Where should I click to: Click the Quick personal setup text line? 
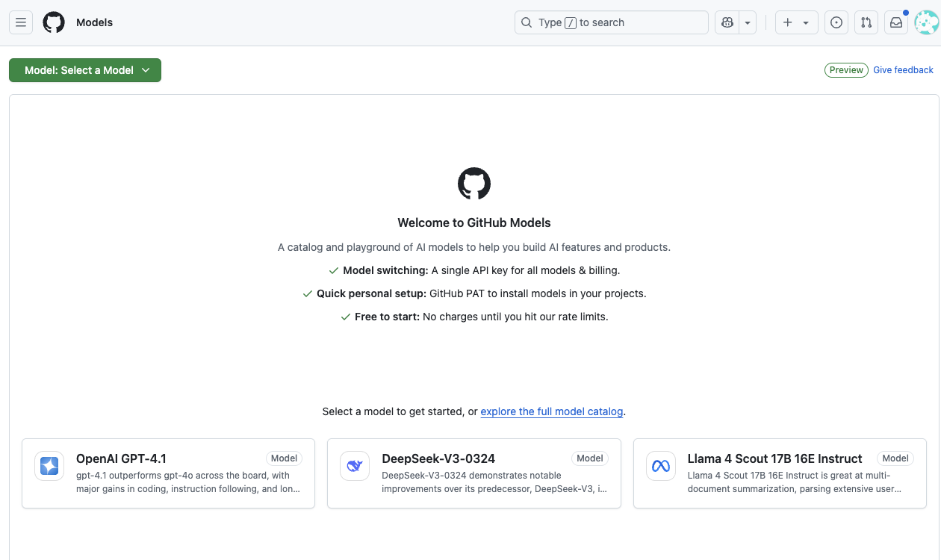point(474,293)
